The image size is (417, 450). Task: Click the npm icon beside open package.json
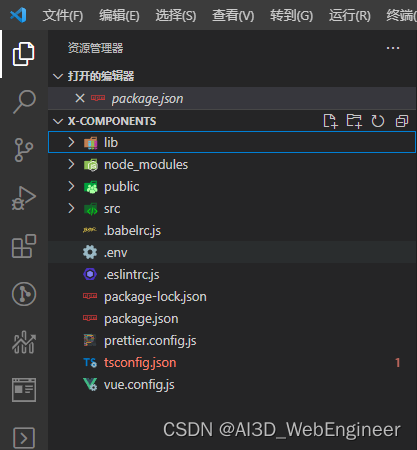98,98
